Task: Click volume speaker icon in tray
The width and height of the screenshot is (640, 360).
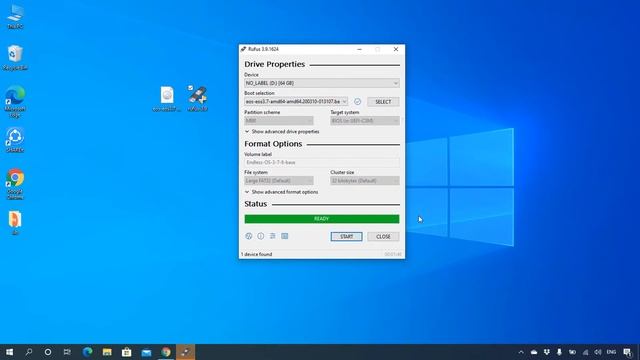Action: pos(598,352)
